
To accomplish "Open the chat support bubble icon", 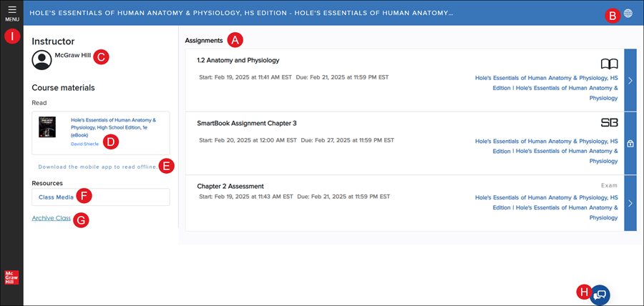I will pyautogui.click(x=600, y=293).
